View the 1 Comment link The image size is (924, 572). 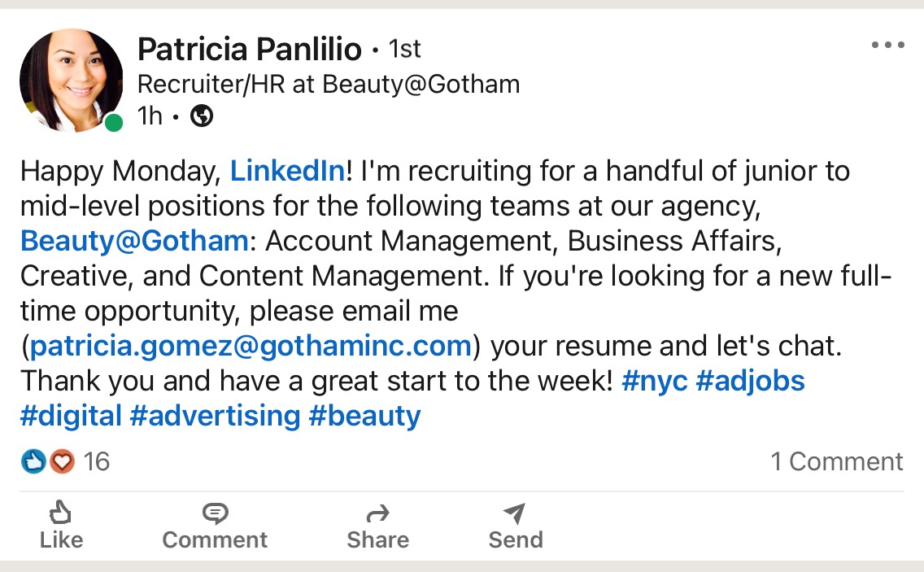[837, 461]
